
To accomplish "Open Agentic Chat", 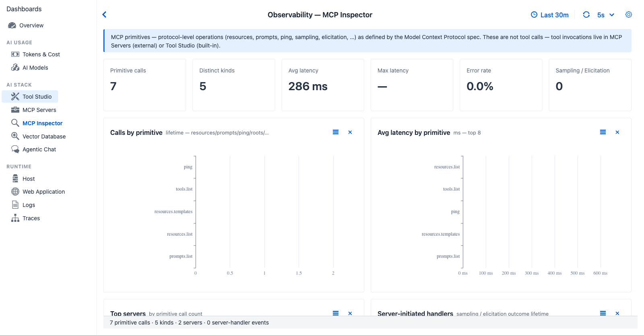I will pyautogui.click(x=39, y=149).
